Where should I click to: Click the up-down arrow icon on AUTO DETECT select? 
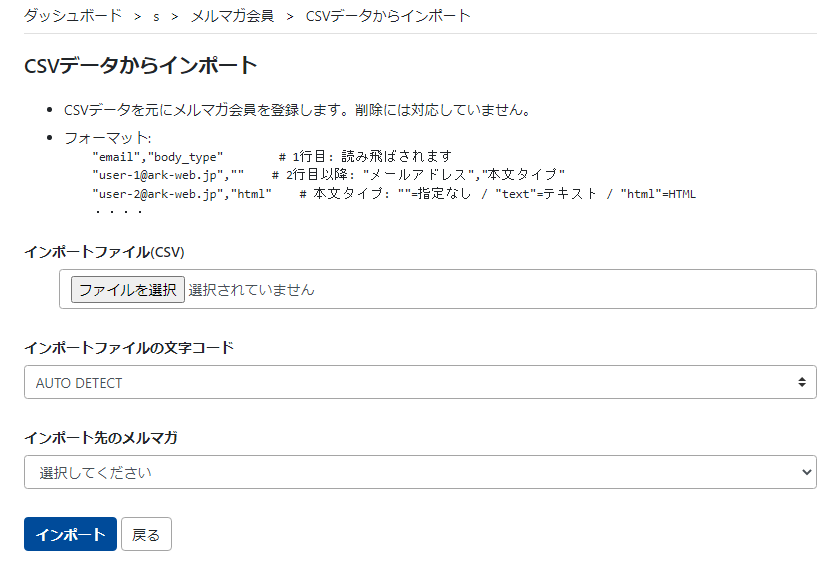[800, 381]
